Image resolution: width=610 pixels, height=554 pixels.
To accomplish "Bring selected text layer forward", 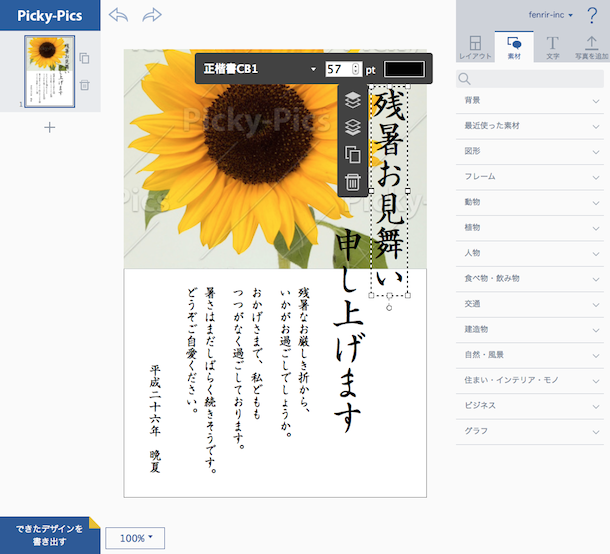I will click(352, 101).
